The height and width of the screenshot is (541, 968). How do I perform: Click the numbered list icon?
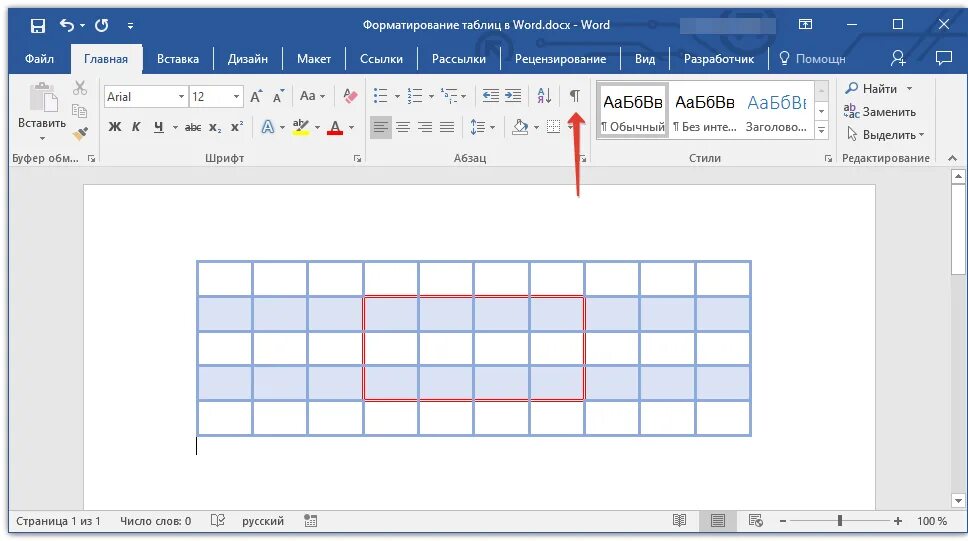click(x=415, y=96)
